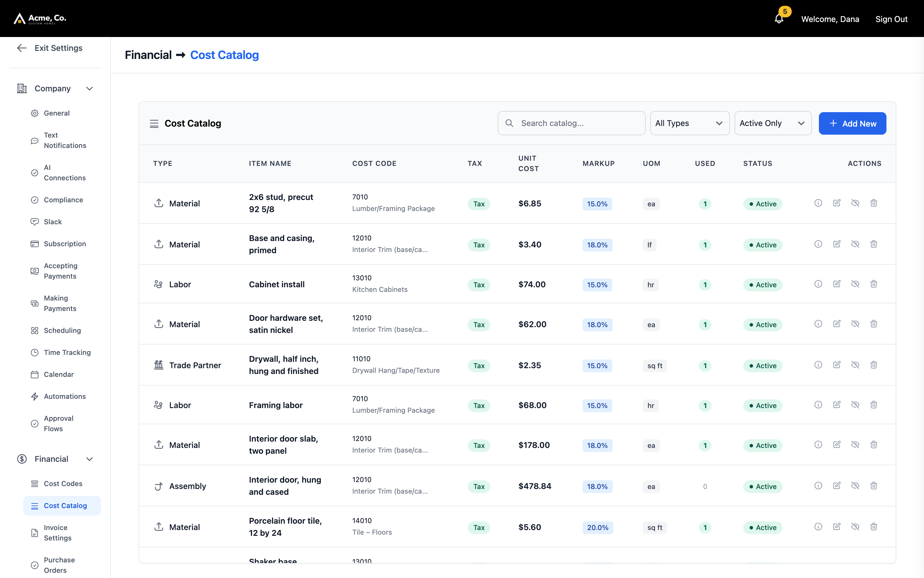Image resolution: width=924 pixels, height=578 pixels.
Task: Click the info icon for Cabinet install
Action: click(x=818, y=284)
